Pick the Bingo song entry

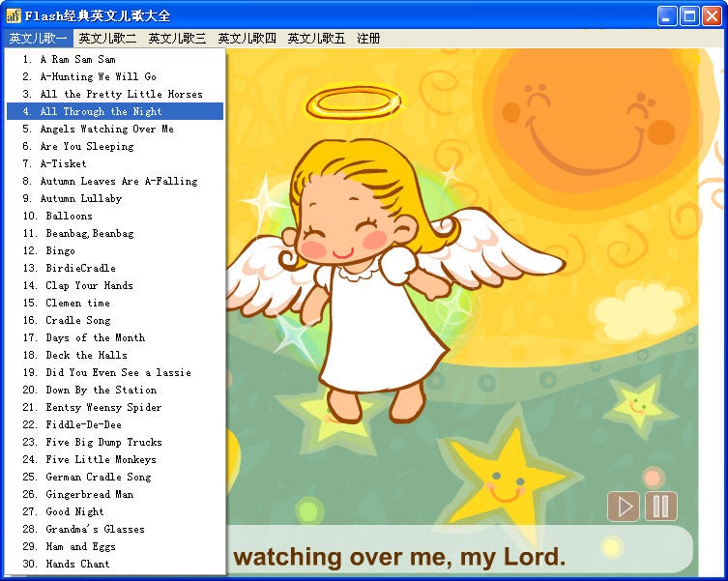pyautogui.click(x=60, y=250)
